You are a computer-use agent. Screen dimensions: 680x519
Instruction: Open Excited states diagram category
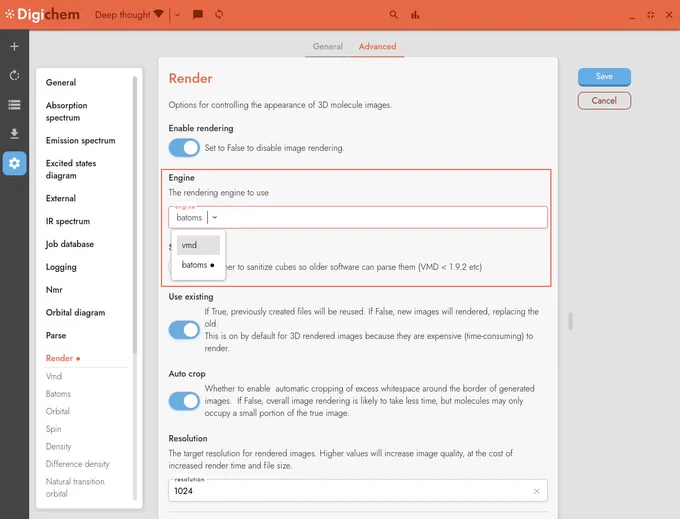(71, 170)
